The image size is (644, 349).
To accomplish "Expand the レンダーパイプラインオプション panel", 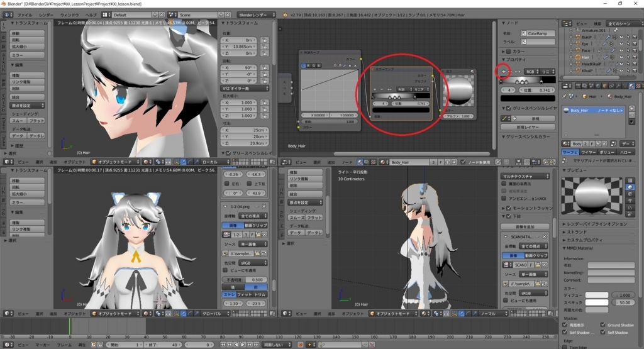I will pos(597,224).
